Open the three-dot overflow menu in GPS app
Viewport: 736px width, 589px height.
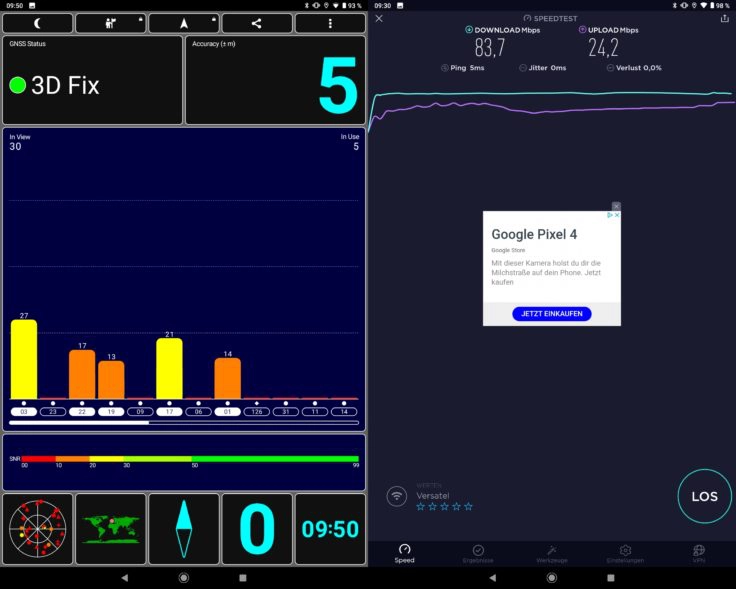pos(330,23)
